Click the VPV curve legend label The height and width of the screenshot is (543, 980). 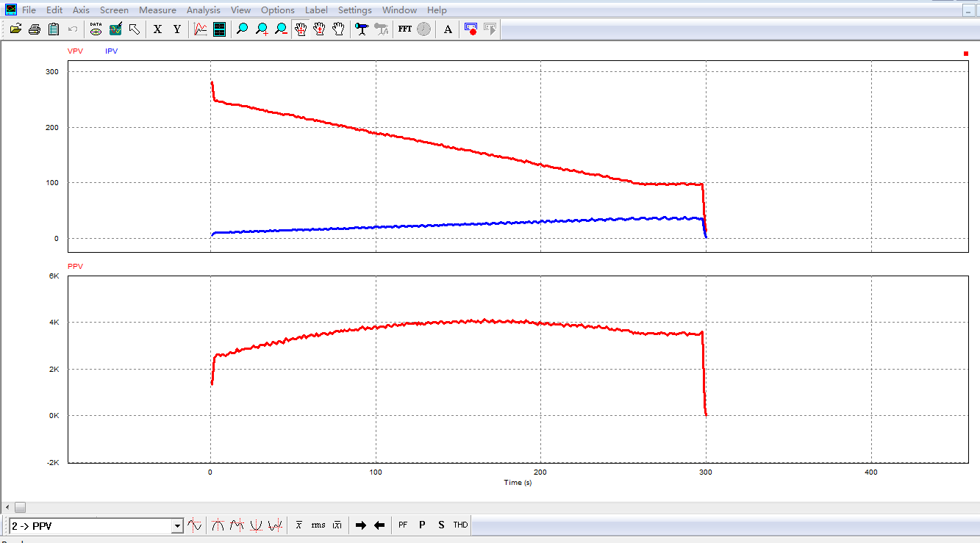[75, 51]
